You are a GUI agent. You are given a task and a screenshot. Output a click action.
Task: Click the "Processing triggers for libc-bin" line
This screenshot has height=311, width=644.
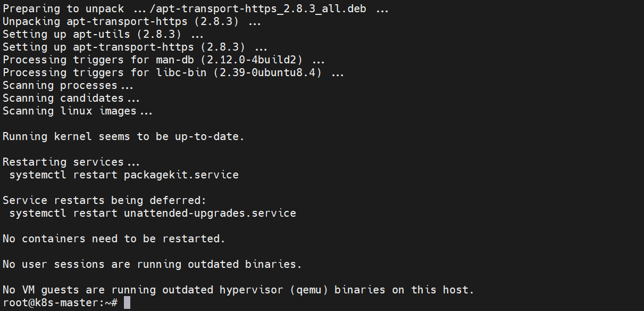(x=173, y=73)
